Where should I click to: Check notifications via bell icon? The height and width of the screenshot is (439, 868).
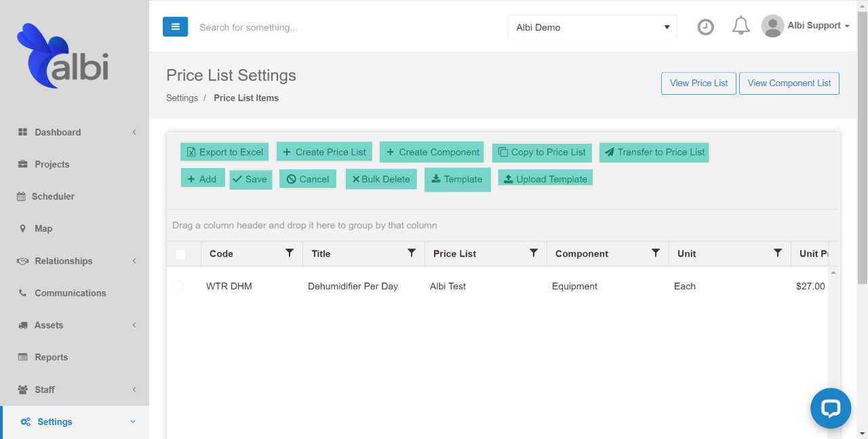(741, 25)
